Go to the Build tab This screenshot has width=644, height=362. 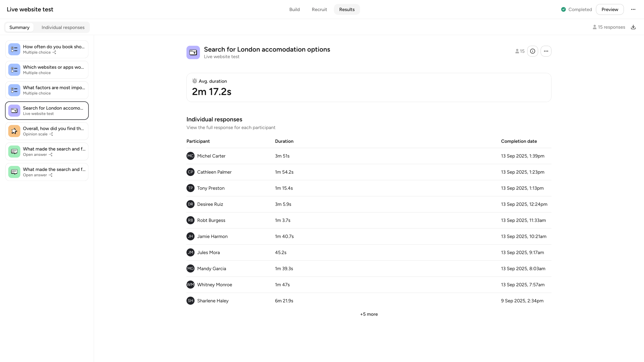(x=294, y=10)
